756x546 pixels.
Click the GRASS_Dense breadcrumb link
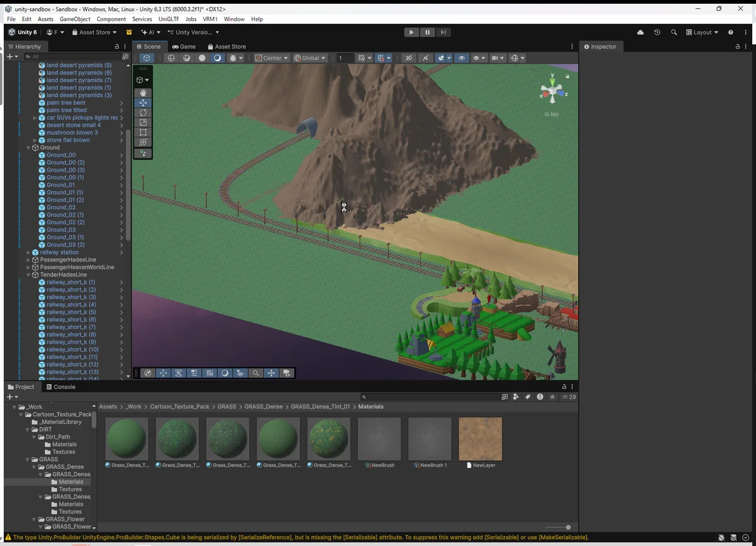click(x=263, y=407)
